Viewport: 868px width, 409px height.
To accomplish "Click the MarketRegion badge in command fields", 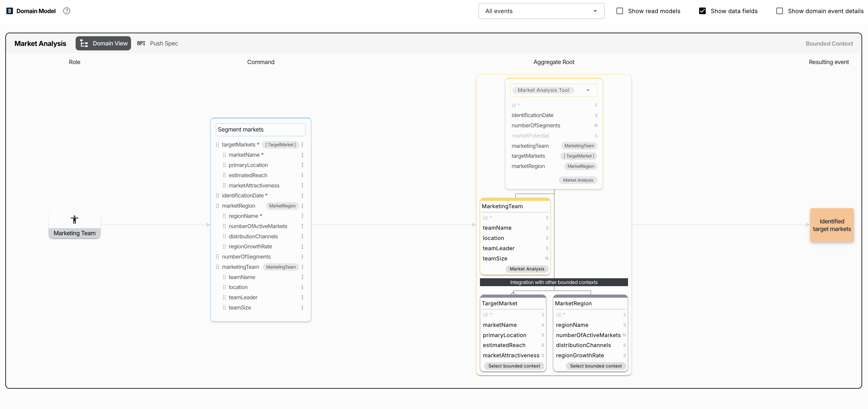I will tap(282, 206).
